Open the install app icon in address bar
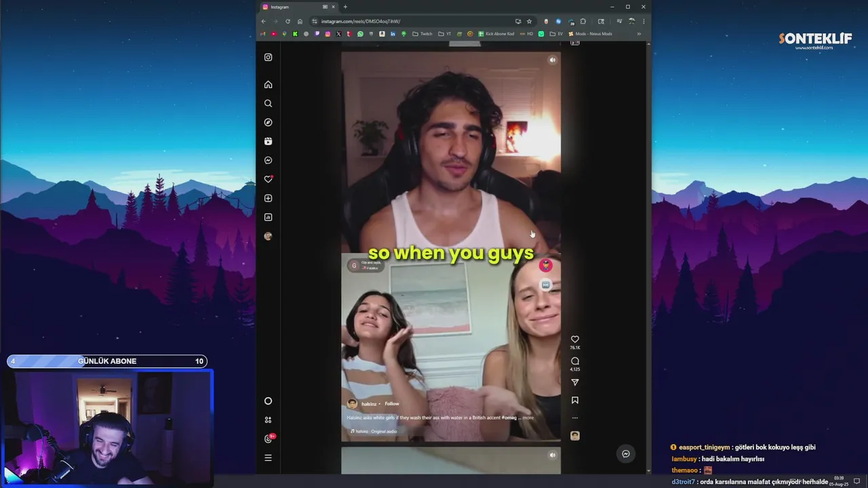 pos(518,21)
